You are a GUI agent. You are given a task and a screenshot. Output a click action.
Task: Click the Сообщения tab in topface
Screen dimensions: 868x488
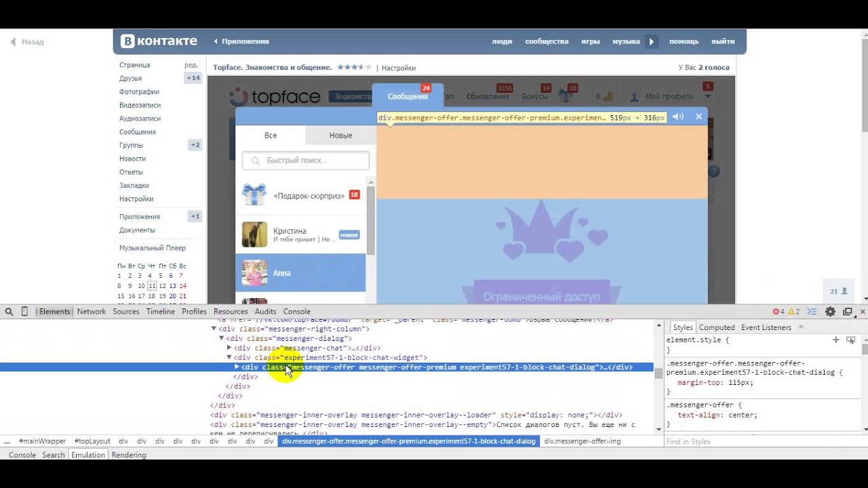pos(408,96)
